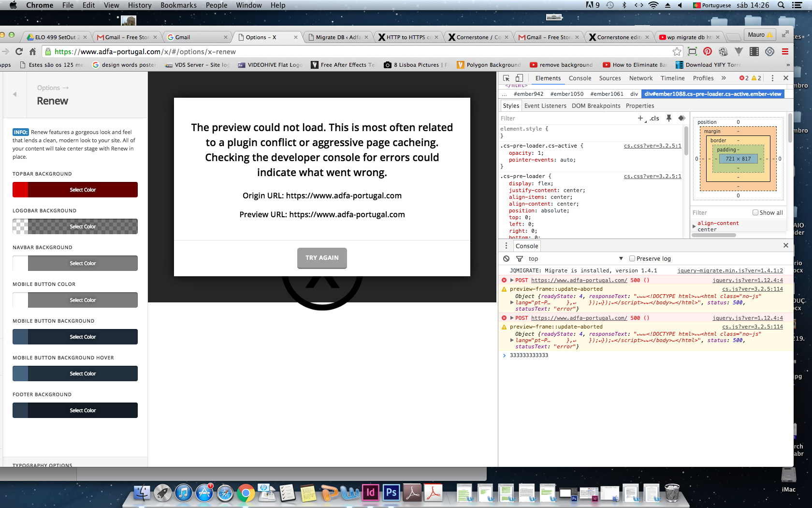Open the DevTools Network tab
This screenshot has width=812, height=508.
point(641,78)
